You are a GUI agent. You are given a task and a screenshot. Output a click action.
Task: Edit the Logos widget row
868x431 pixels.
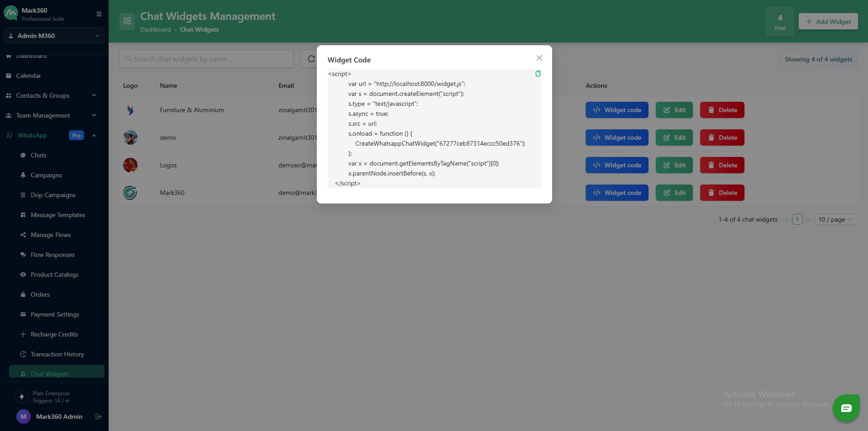(x=674, y=165)
